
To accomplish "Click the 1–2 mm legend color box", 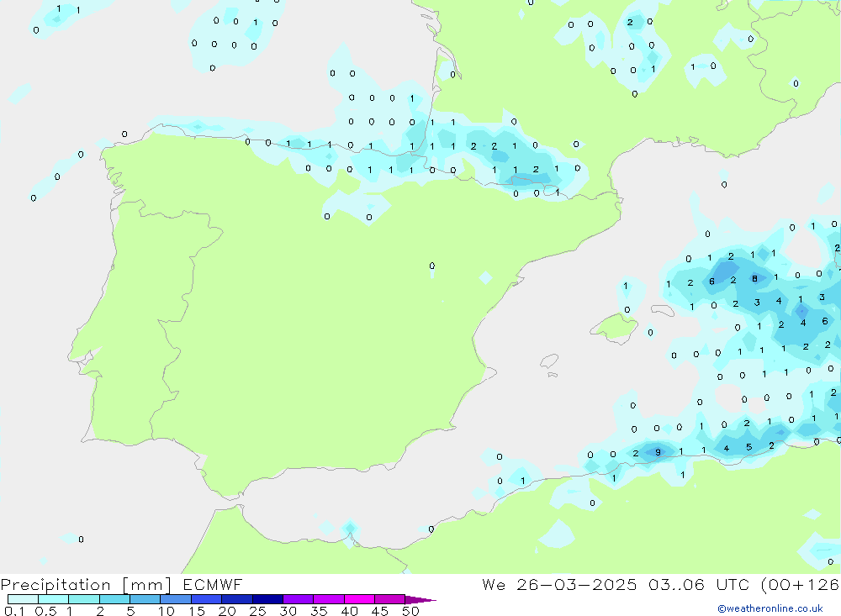I will coord(83,599).
